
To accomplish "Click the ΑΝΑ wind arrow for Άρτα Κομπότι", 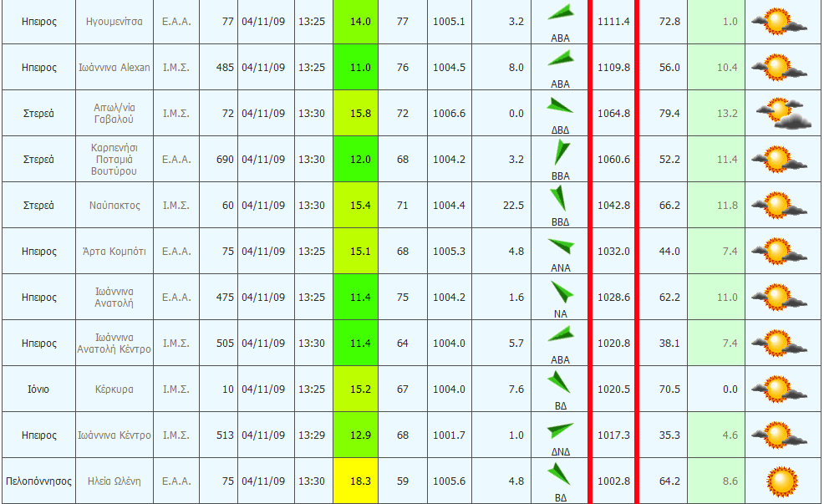I will point(561,247).
